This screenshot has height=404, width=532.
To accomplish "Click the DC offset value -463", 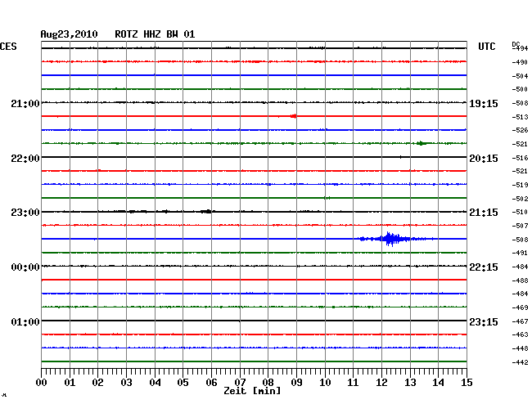I will 520,334.
